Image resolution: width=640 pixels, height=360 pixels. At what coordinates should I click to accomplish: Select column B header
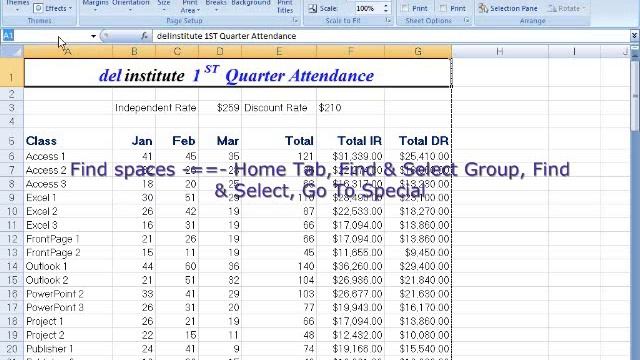point(134,51)
